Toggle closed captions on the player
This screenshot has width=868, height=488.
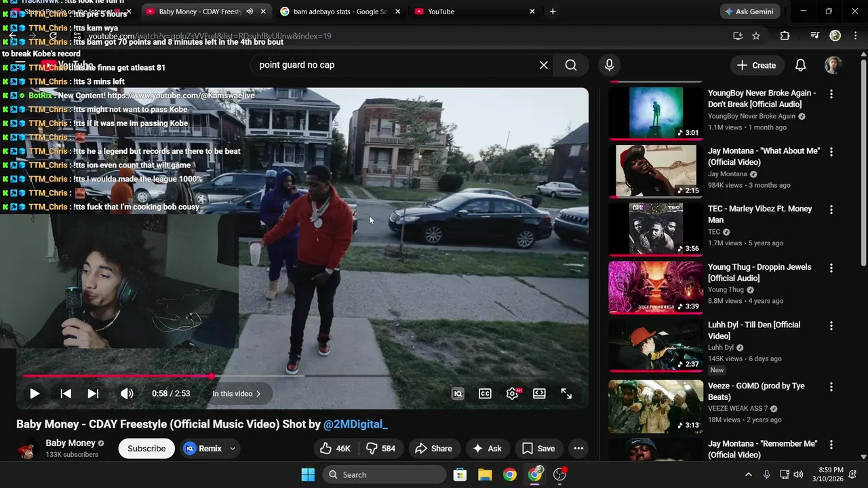coord(485,394)
